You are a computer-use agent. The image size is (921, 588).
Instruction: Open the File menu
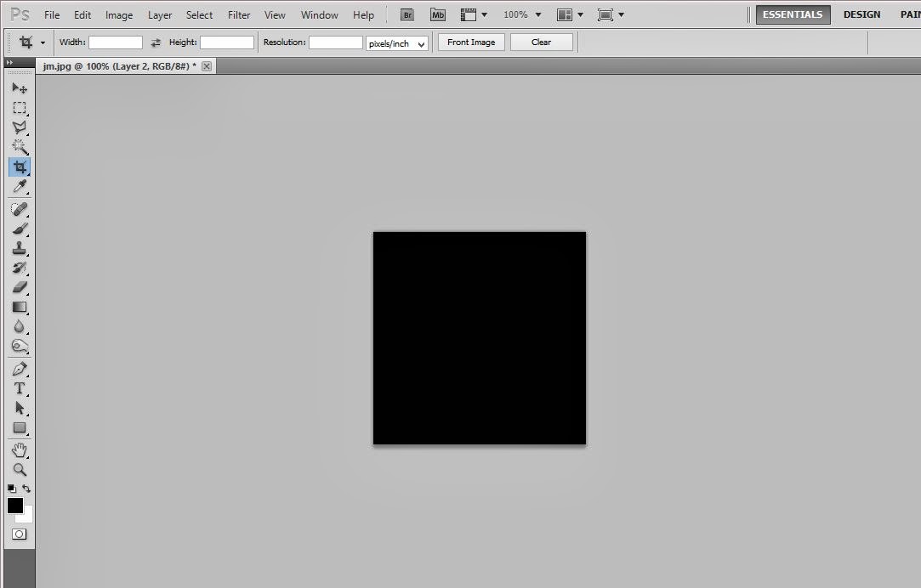[x=52, y=15]
